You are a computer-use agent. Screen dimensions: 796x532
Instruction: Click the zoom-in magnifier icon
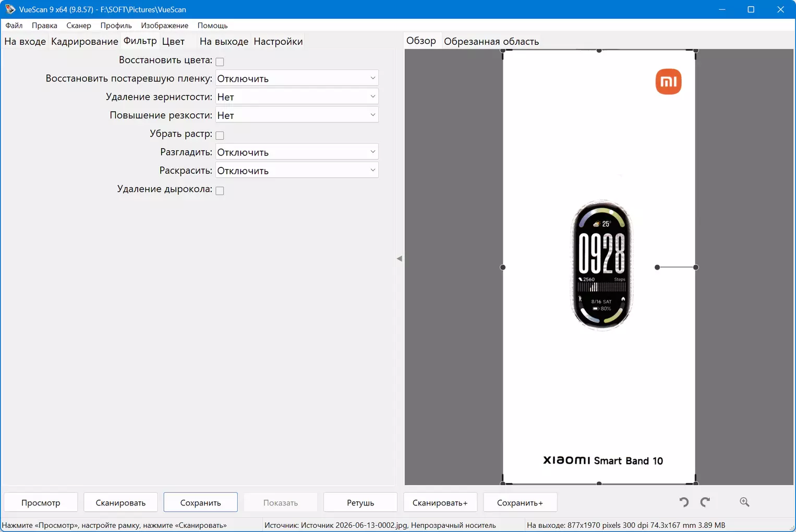(744, 502)
